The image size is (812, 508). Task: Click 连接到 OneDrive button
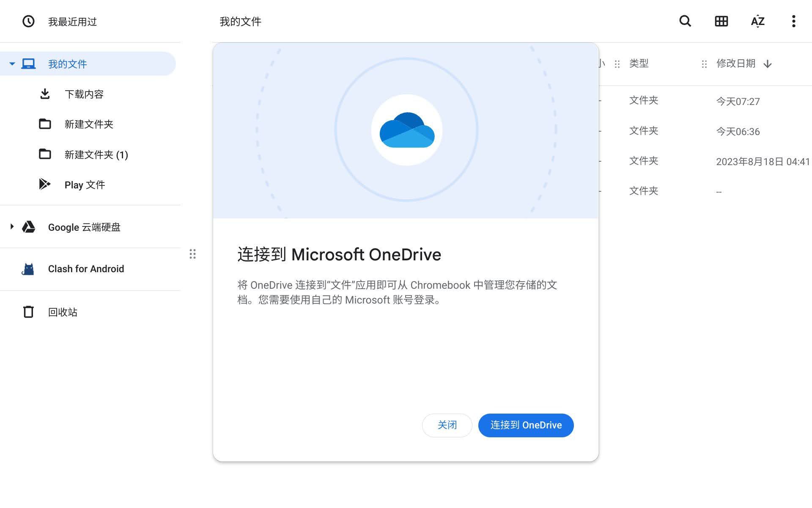[526, 425]
